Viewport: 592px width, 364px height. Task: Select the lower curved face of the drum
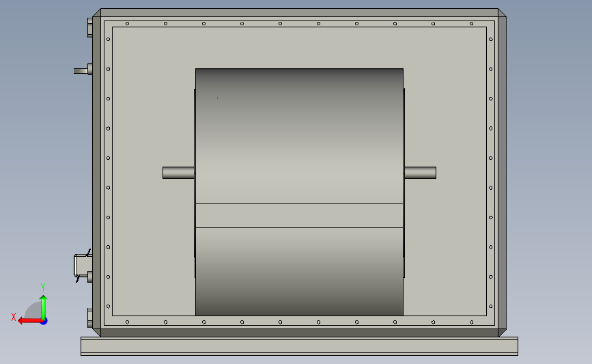[x=299, y=272]
